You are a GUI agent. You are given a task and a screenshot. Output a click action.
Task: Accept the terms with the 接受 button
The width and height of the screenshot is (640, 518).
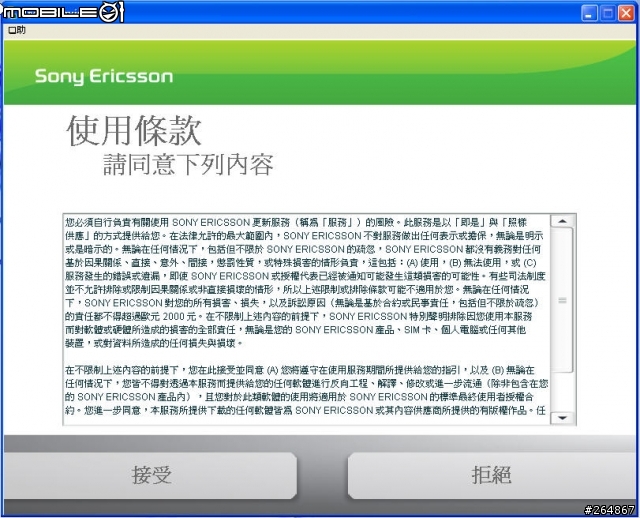tap(150, 475)
